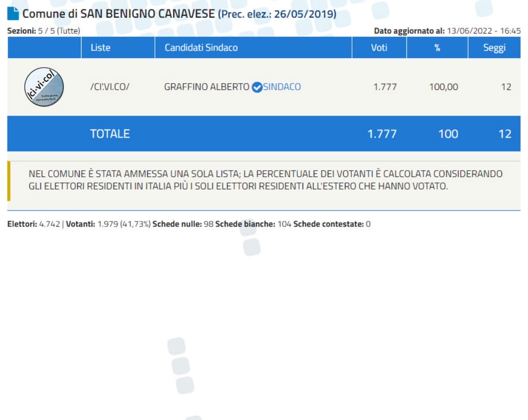The width and height of the screenshot is (528, 420).
Task: Click the % column header
Action: (x=437, y=48)
